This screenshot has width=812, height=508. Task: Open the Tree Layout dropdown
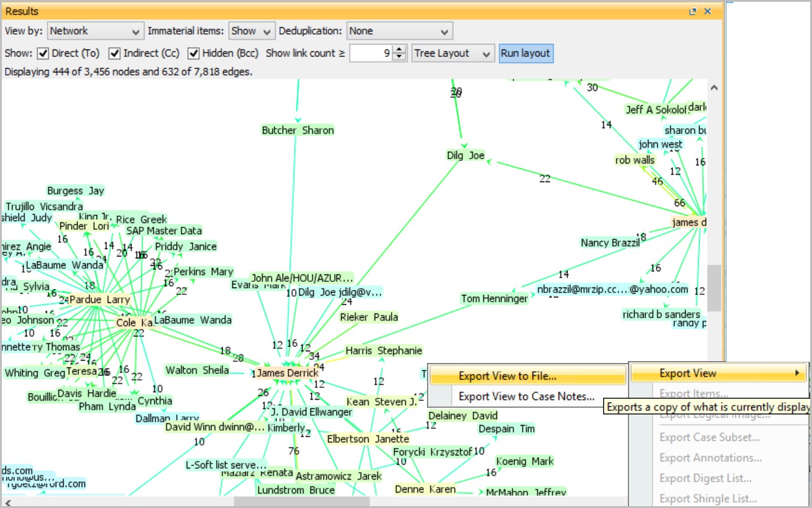click(454, 53)
